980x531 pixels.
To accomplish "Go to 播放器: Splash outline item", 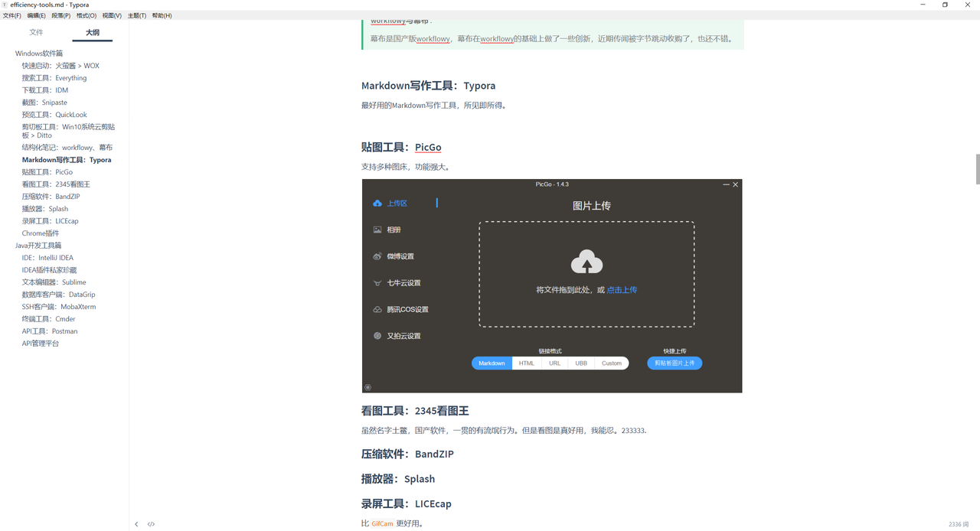I will click(45, 209).
